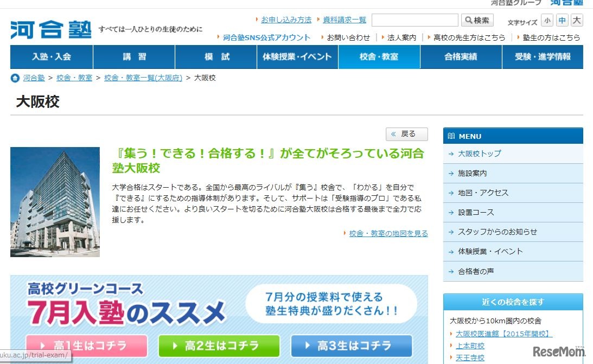Open 法人案内 link
593x364 pixels.
click(x=401, y=37)
